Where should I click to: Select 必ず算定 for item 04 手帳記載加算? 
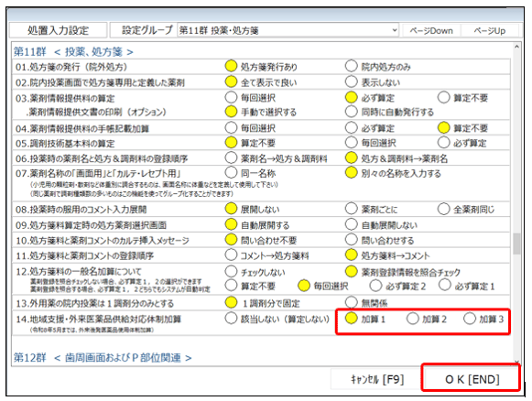[352, 128]
